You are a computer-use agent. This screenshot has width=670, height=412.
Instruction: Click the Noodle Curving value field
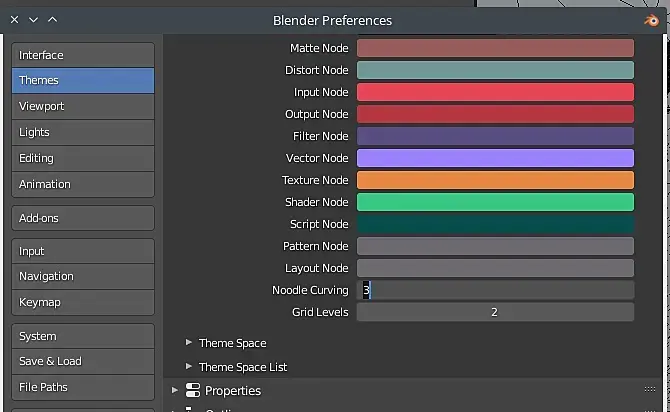pyautogui.click(x=495, y=290)
